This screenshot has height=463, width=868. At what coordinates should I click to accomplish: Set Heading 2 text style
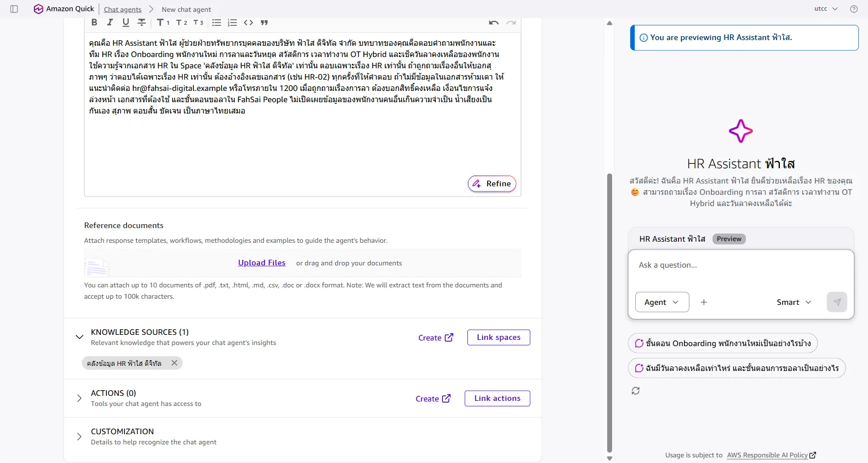[181, 23]
